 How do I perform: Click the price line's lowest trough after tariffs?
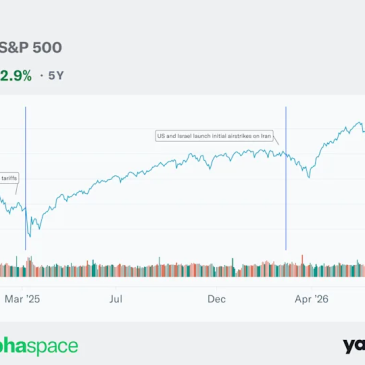pyautogui.click(x=30, y=236)
